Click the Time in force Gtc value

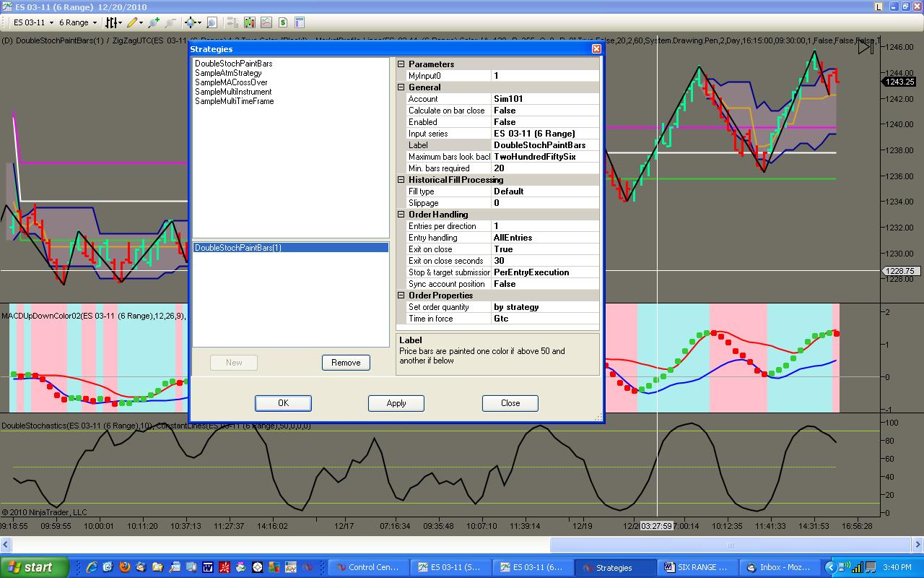(545, 319)
